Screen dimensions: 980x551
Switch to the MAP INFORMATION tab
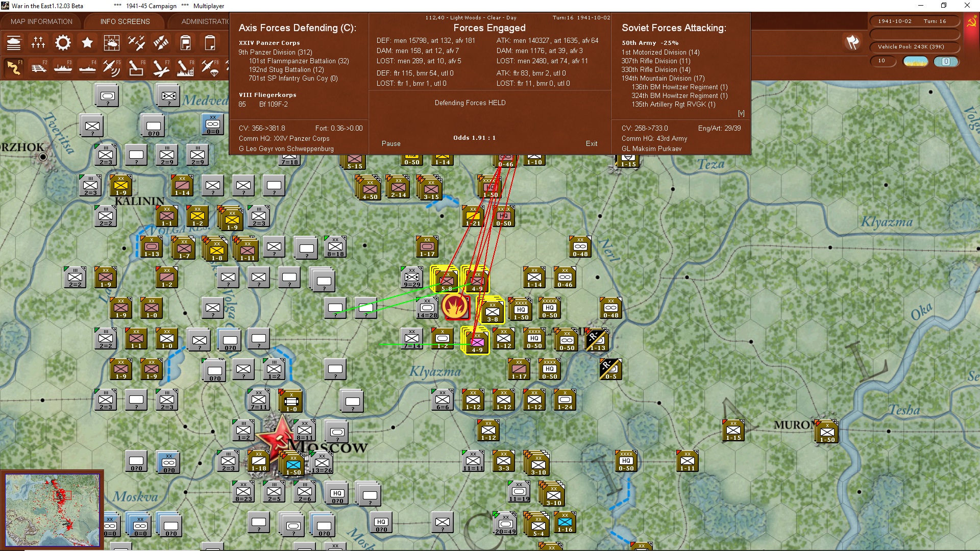click(41, 21)
